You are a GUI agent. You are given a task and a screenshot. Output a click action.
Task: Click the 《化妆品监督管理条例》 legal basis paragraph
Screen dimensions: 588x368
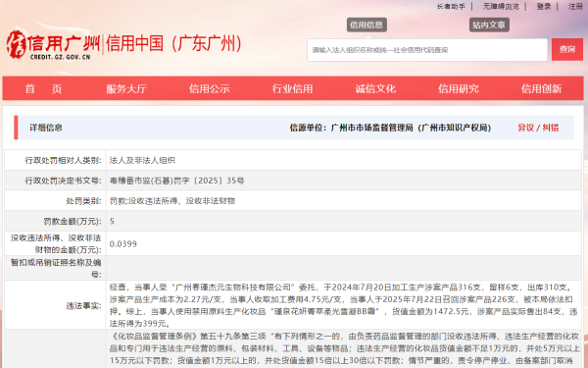point(344,348)
